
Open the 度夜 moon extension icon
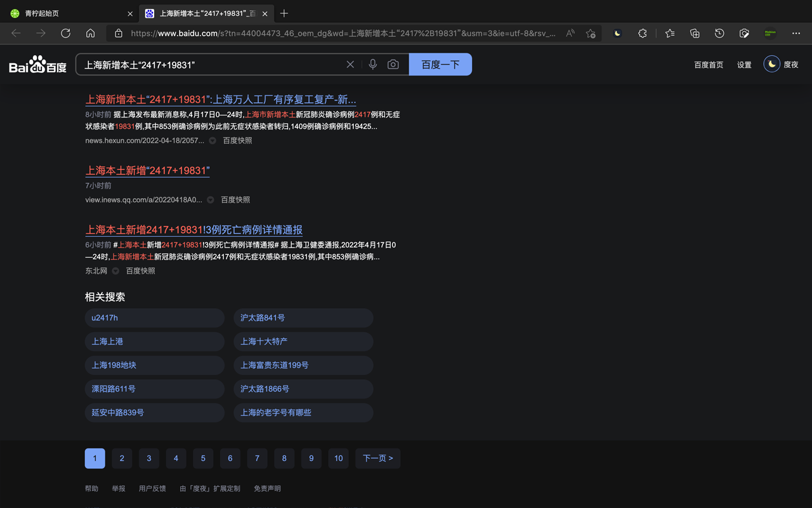click(x=617, y=33)
